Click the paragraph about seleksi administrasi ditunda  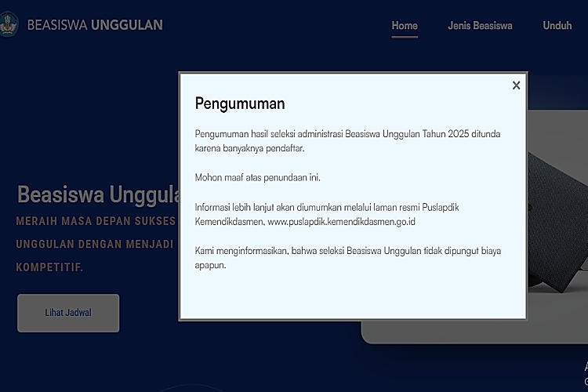coord(347,141)
